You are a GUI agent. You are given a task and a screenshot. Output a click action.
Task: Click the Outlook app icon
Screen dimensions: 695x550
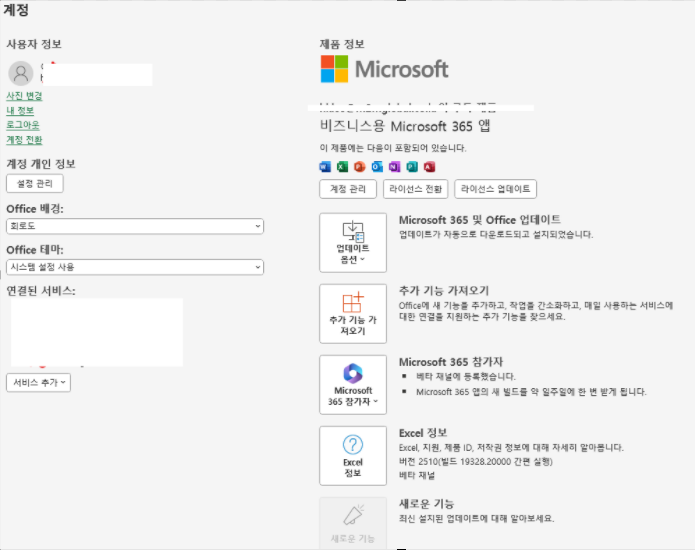click(377, 167)
